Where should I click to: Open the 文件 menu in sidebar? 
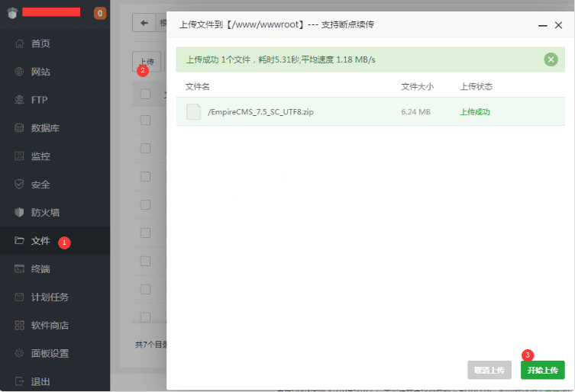(40, 241)
